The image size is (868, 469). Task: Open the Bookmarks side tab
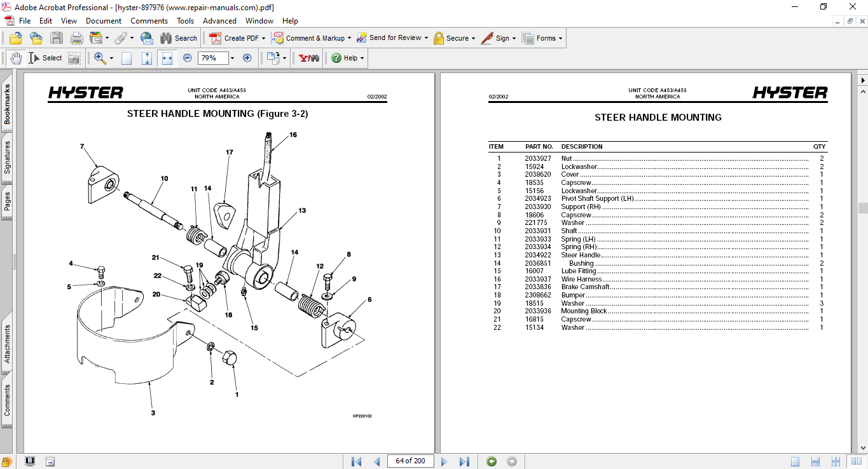coord(8,105)
